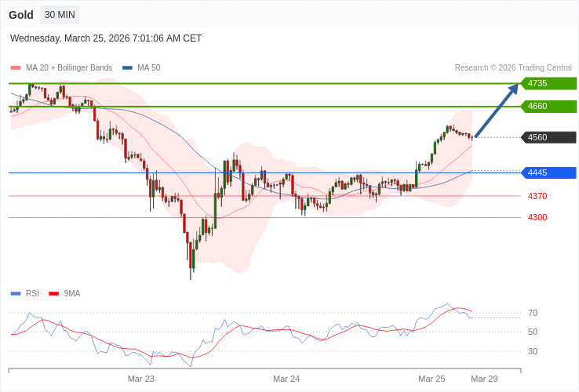Toggle the MA 50 legend label
This screenshot has height=392, width=579.
(x=148, y=68)
